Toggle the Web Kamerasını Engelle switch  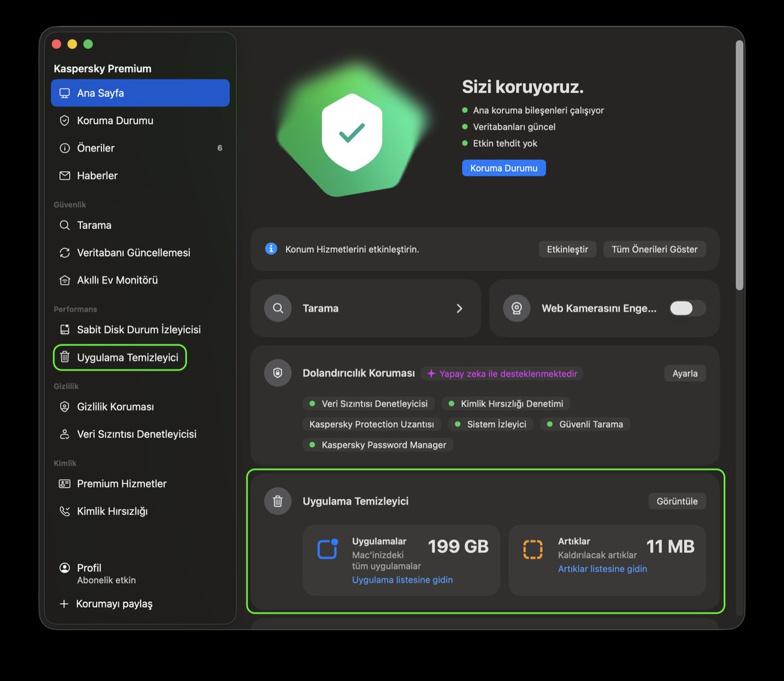(x=687, y=308)
